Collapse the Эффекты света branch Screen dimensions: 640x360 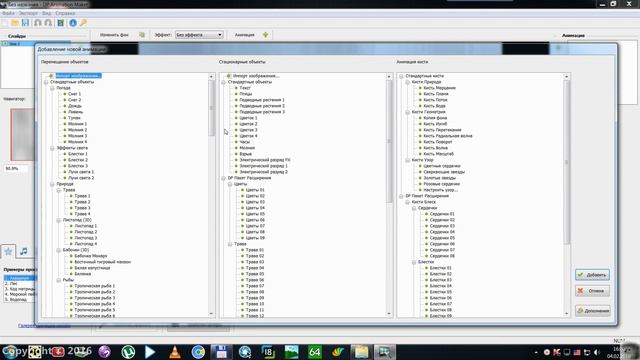[52, 148]
